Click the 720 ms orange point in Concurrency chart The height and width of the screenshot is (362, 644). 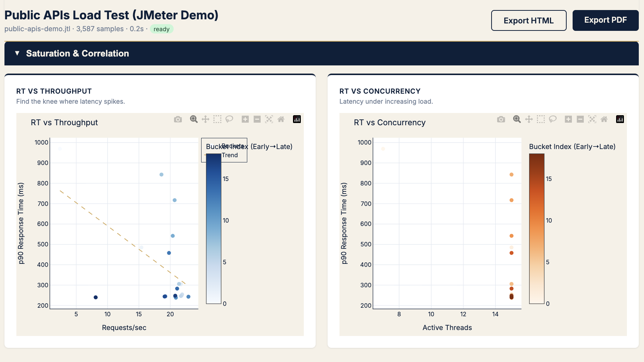coord(512,200)
